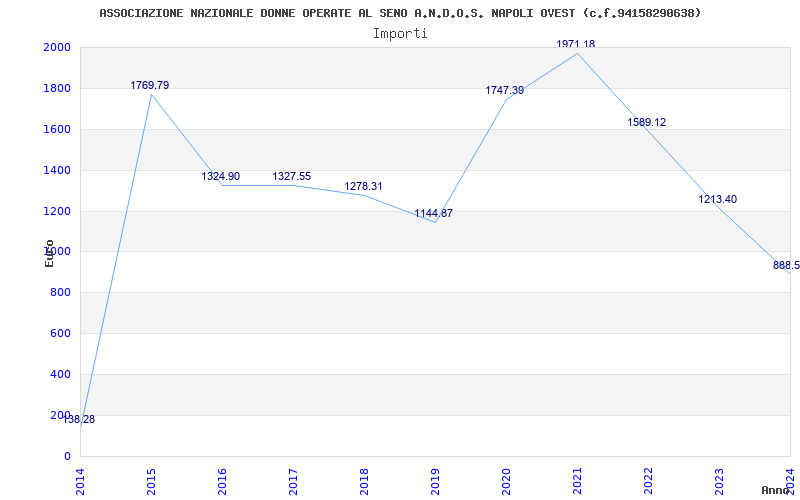The image size is (800, 500).
Task: Select the 2015 x-axis year label
Action: point(151,482)
